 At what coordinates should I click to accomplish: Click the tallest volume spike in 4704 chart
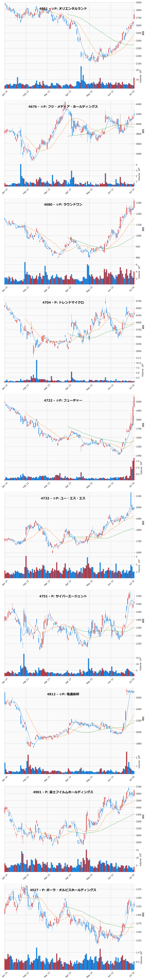[x=37, y=371]
